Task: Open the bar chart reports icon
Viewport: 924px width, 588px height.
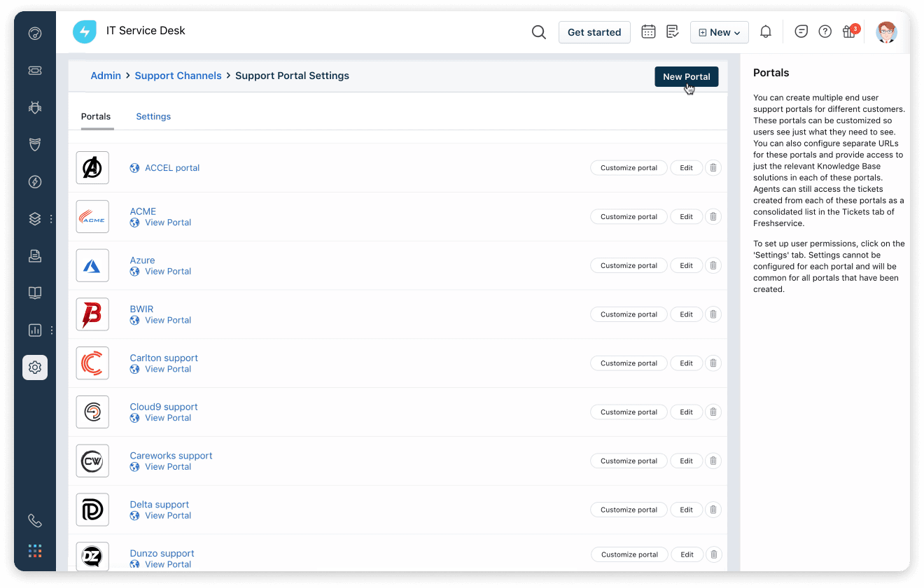Action: [35, 330]
